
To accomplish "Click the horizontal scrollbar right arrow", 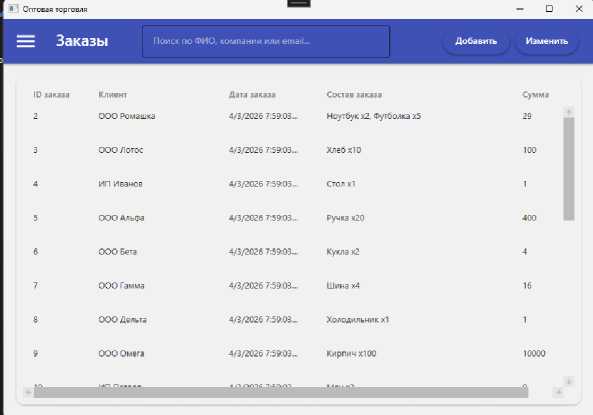I will coord(559,392).
